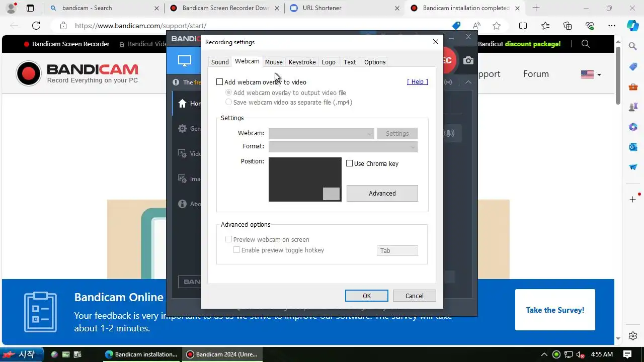
Task: Open Copilot in the Edge toolbar
Action: pos(633,26)
